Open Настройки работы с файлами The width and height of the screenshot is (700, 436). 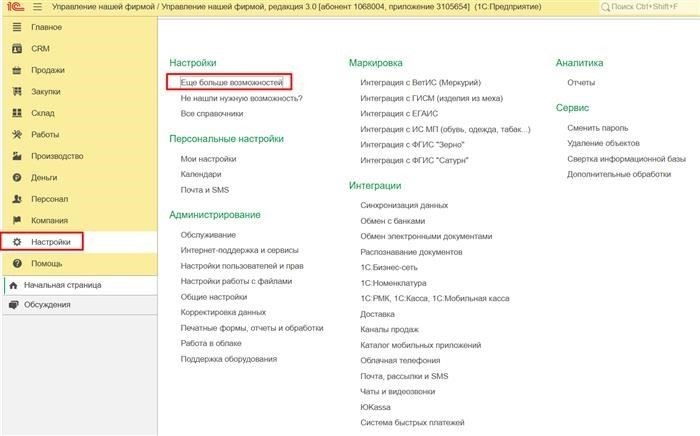[236, 281]
